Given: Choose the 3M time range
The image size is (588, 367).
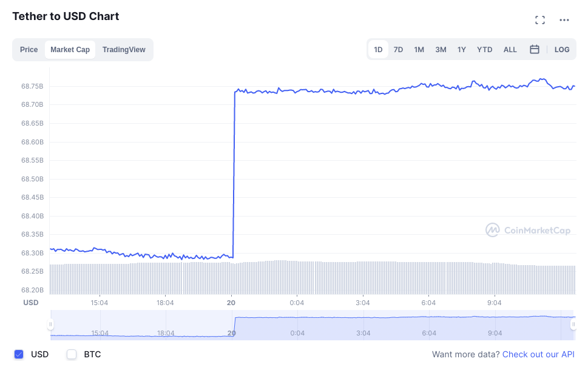Looking at the screenshot, I should pos(441,50).
